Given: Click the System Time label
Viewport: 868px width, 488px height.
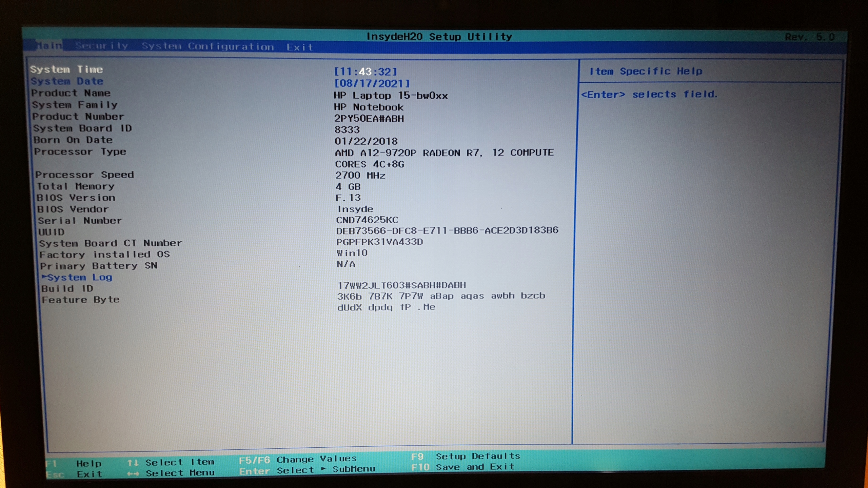Looking at the screenshot, I should pos(66,69).
